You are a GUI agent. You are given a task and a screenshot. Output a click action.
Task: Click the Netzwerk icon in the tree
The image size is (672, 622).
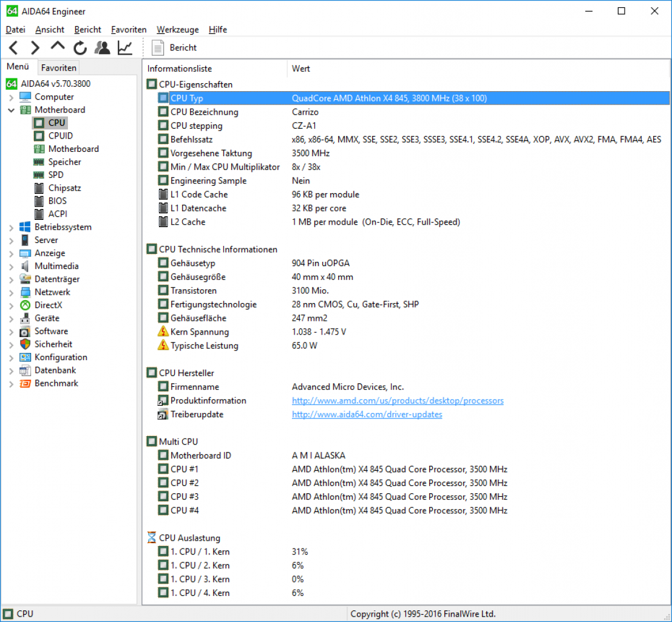point(25,292)
